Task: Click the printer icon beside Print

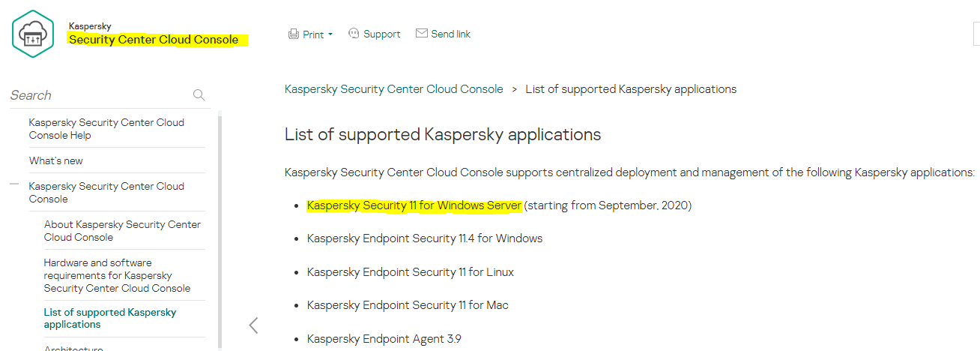Action: pos(294,34)
